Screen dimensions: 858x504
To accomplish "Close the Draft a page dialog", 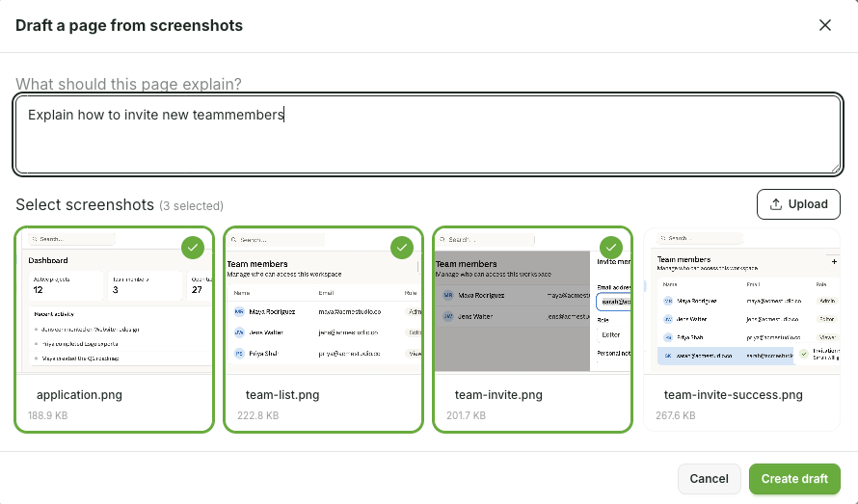I will pos(824,25).
